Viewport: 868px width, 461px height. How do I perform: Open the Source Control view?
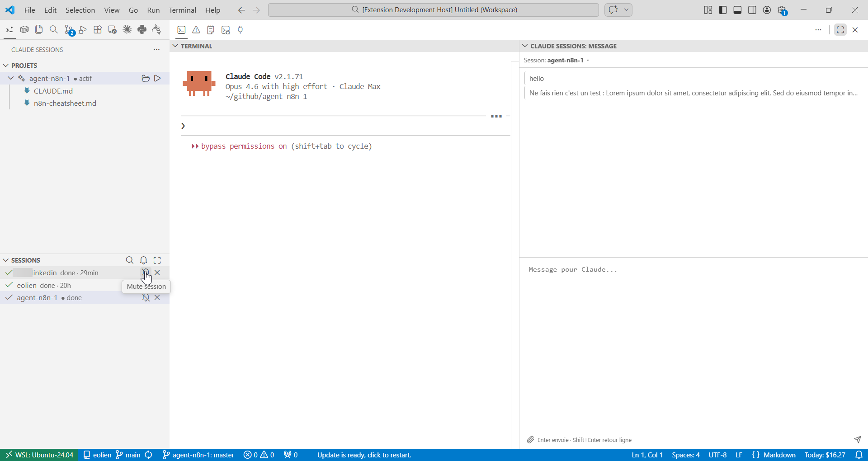point(69,30)
